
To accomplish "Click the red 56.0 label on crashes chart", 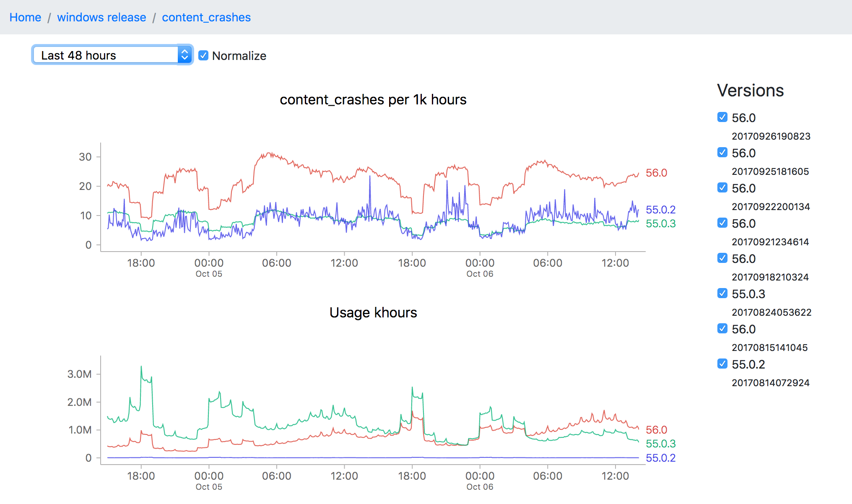I will 656,173.
